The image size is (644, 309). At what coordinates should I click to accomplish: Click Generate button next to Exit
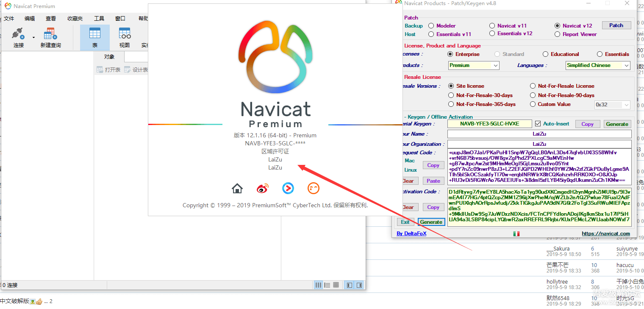[431, 222]
